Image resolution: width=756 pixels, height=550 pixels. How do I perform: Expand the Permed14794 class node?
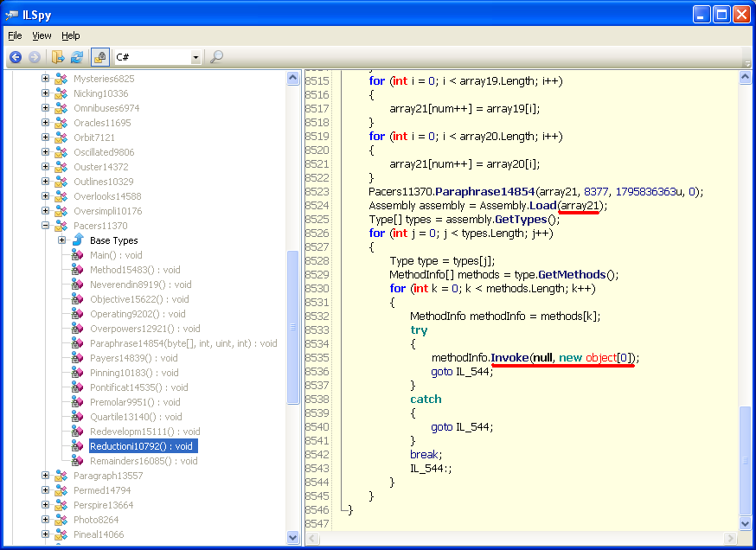(x=45, y=489)
